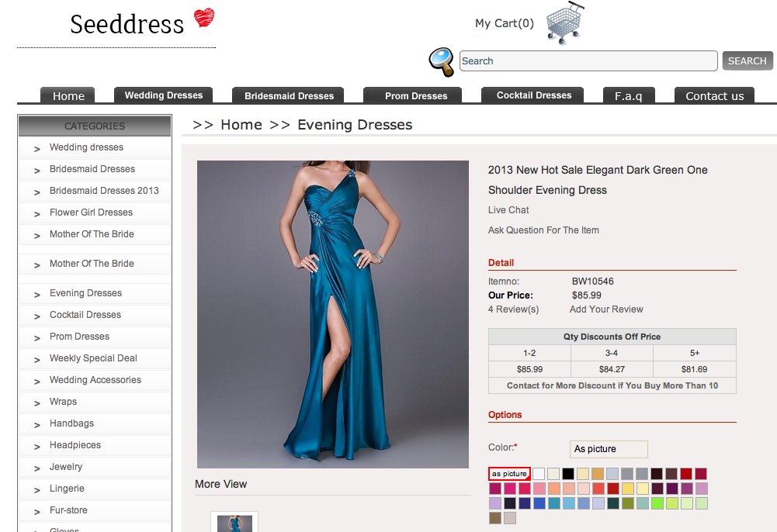Click the red heart logo icon
The height and width of the screenshot is (532, 777).
coord(204,18)
